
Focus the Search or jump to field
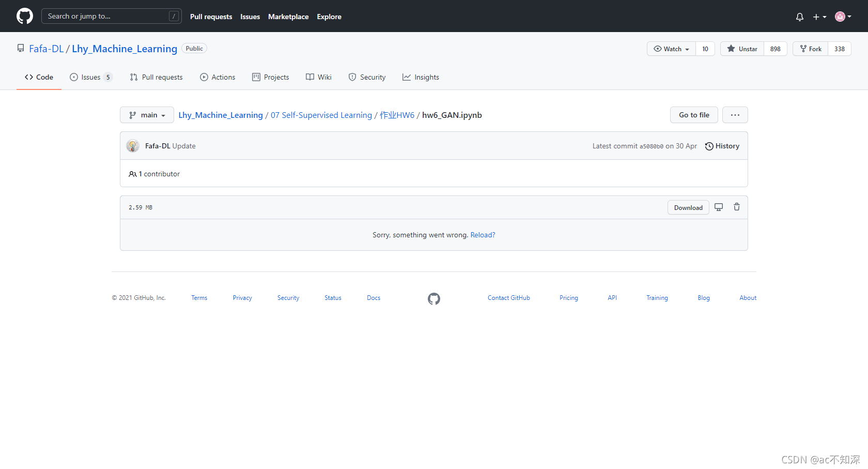click(x=111, y=16)
